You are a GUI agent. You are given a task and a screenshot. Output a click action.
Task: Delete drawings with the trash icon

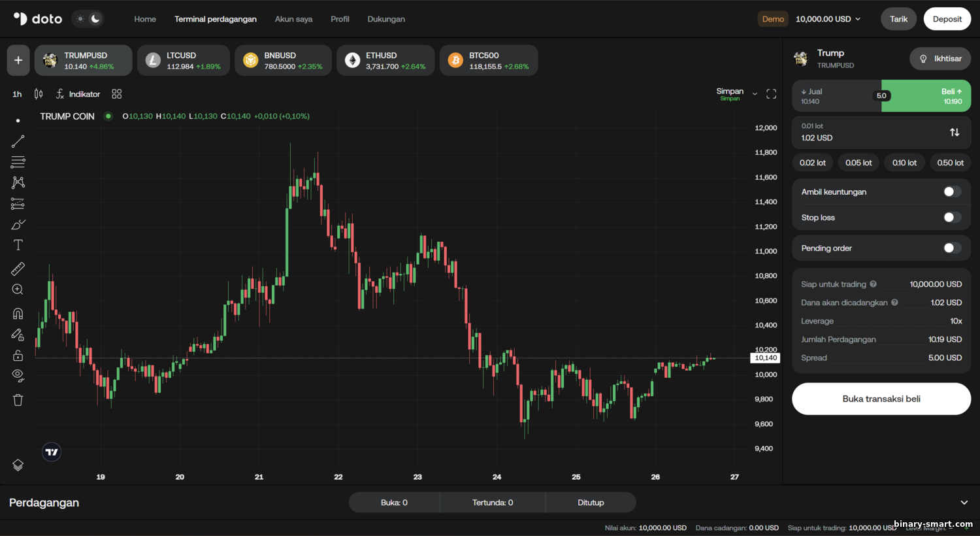[18, 400]
